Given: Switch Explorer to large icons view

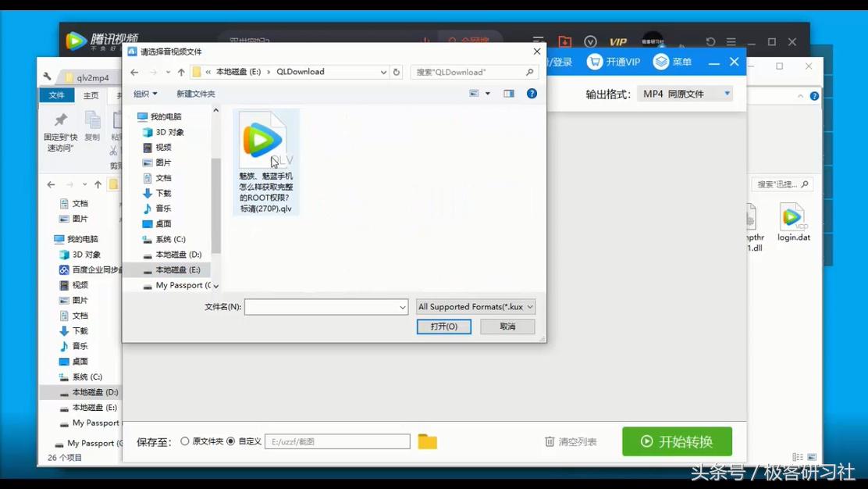Looking at the screenshot, I should pyautogui.click(x=812, y=457).
